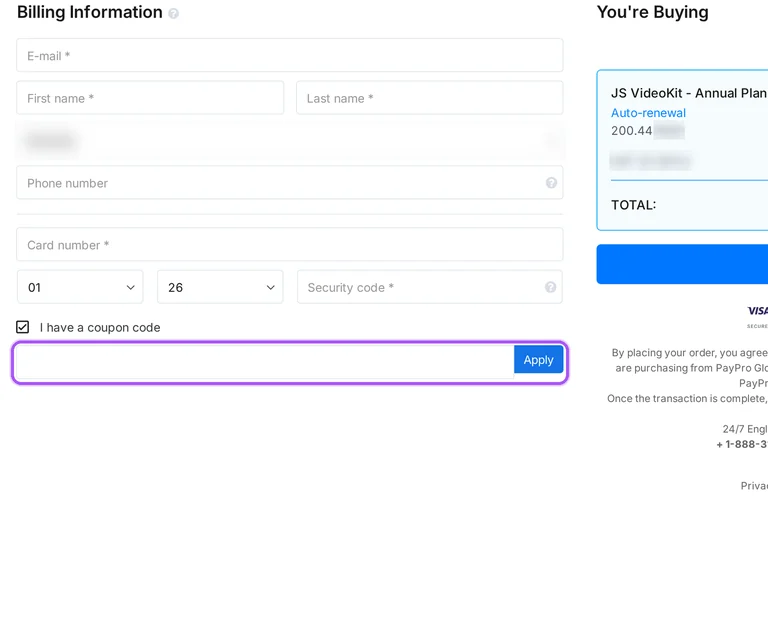Open the expiry year dropdown showing 26

(220, 287)
